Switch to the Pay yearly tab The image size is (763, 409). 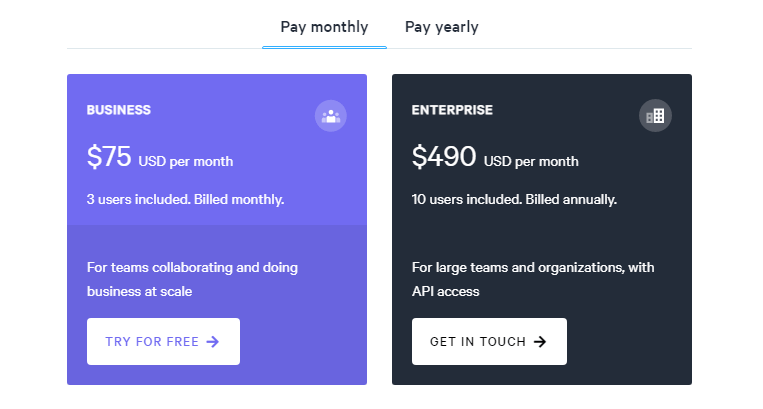[x=441, y=27]
